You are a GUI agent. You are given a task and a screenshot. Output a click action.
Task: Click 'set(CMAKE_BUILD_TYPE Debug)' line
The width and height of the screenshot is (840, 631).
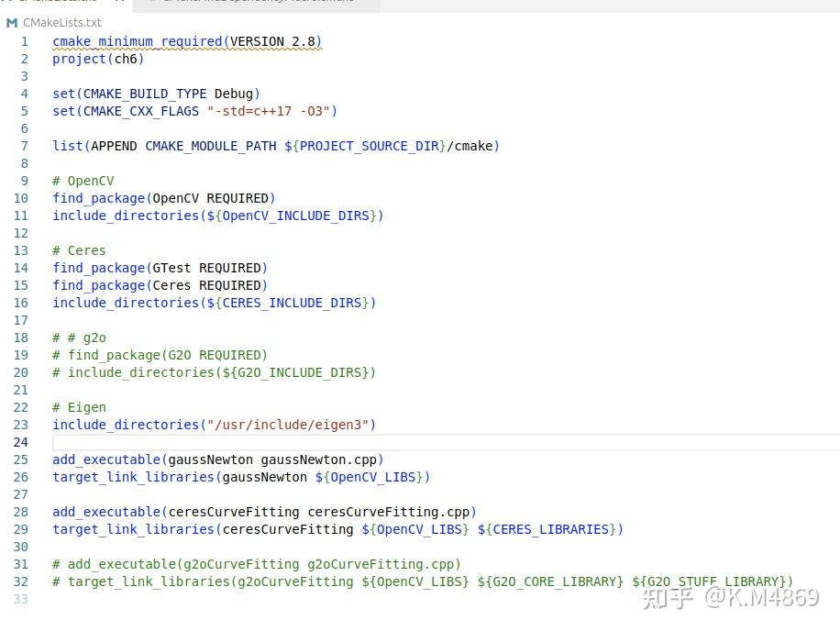(157, 94)
